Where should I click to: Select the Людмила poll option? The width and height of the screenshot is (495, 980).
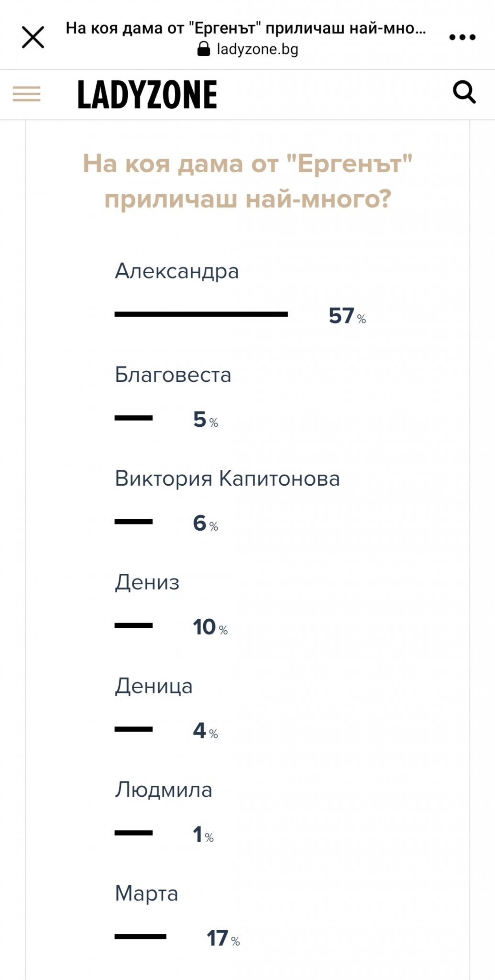coord(163,790)
